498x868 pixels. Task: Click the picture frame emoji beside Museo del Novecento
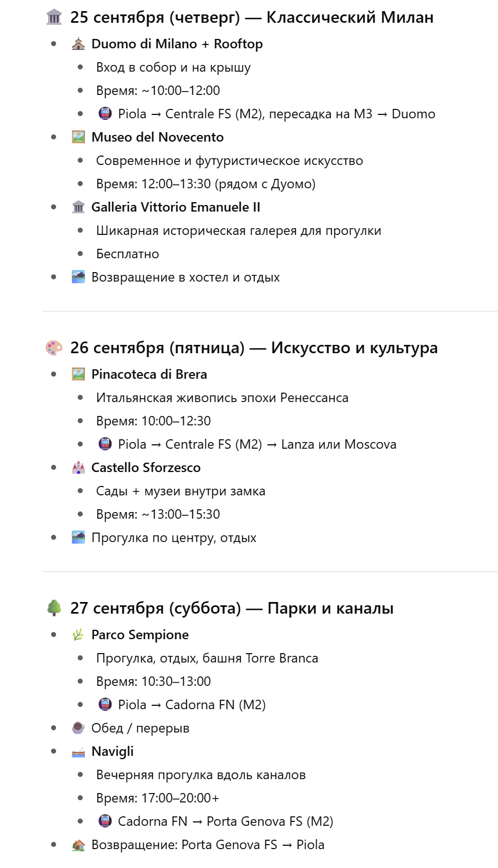click(78, 137)
